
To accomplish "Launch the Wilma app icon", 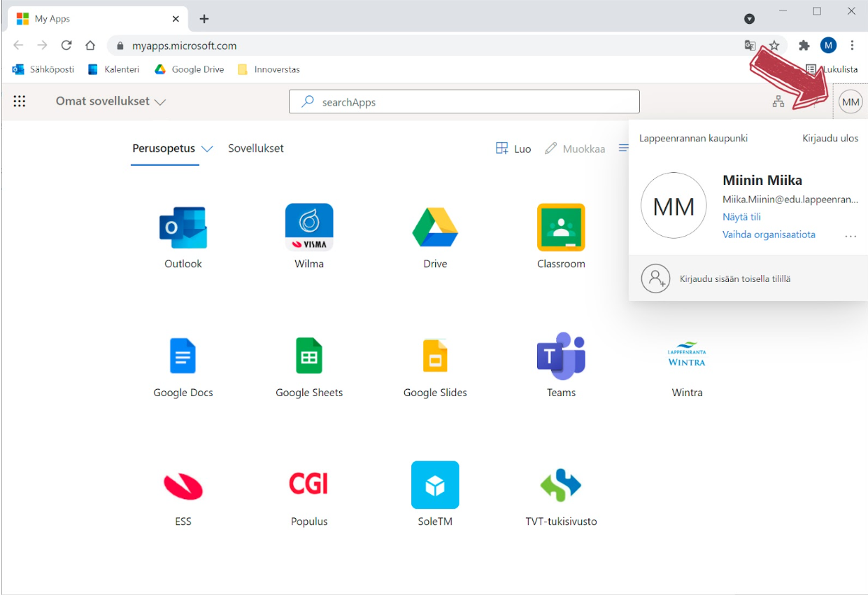I will pos(309,237).
